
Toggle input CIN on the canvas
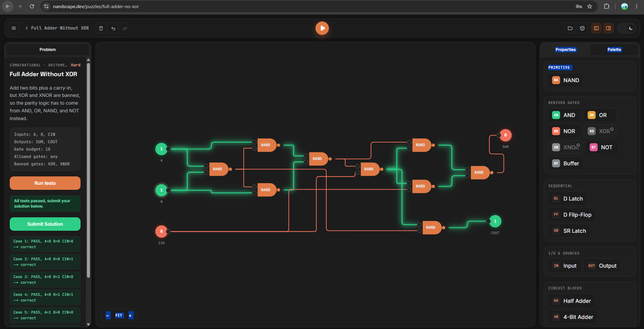[x=161, y=231]
